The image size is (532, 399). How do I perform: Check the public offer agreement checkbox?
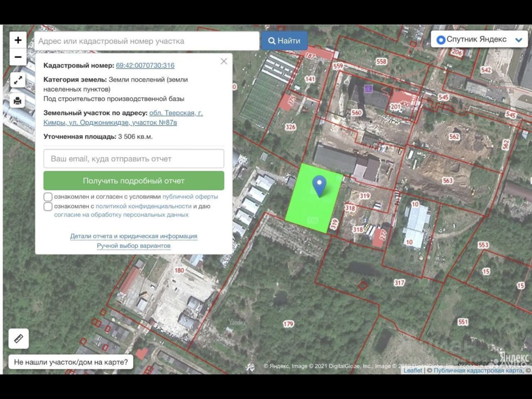tap(48, 197)
